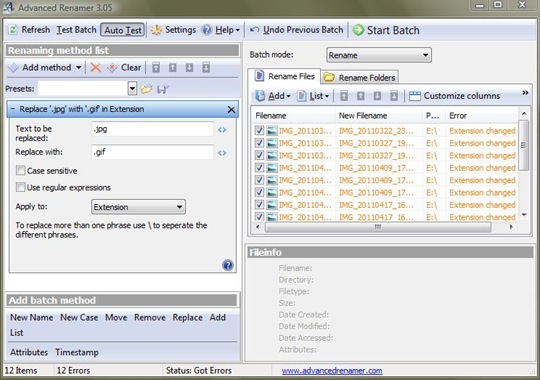Open Settings via its gear icon
The height and width of the screenshot is (380, 540).
[x=156, y=30]
